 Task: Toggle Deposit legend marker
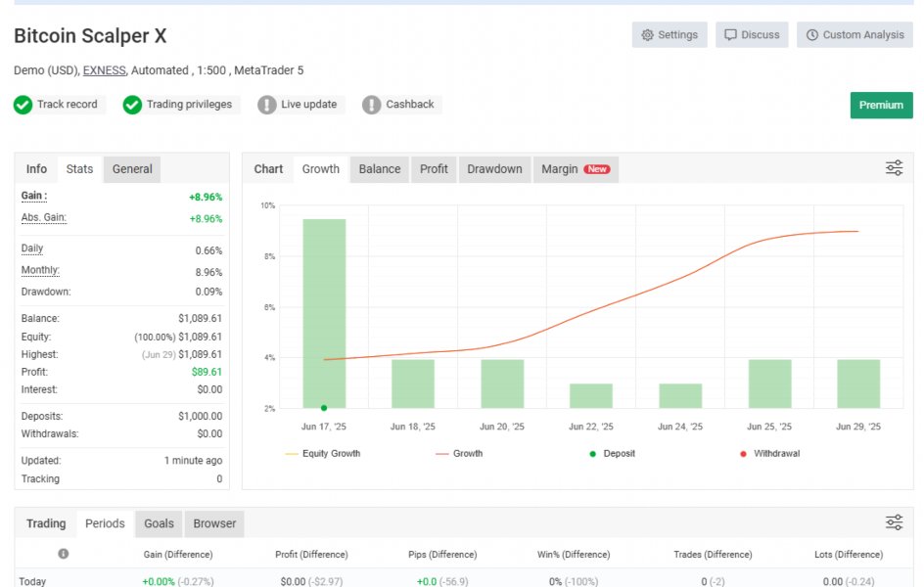point(613,453)
